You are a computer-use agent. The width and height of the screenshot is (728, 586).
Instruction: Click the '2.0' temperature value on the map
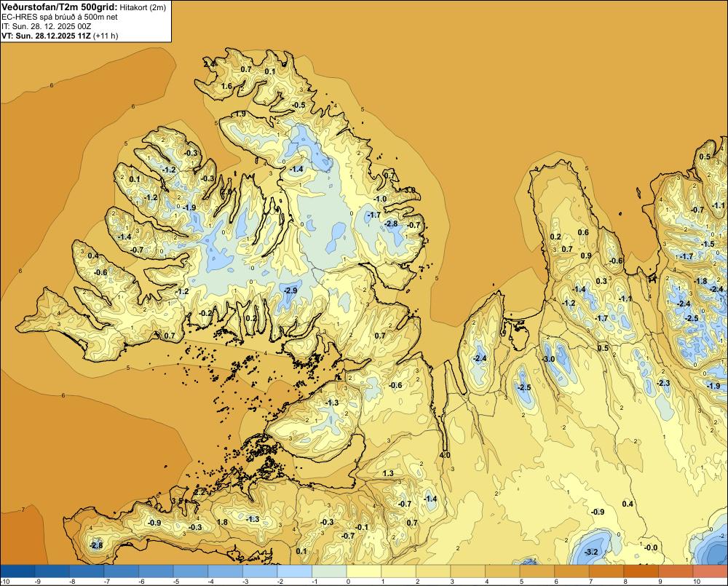226,191
